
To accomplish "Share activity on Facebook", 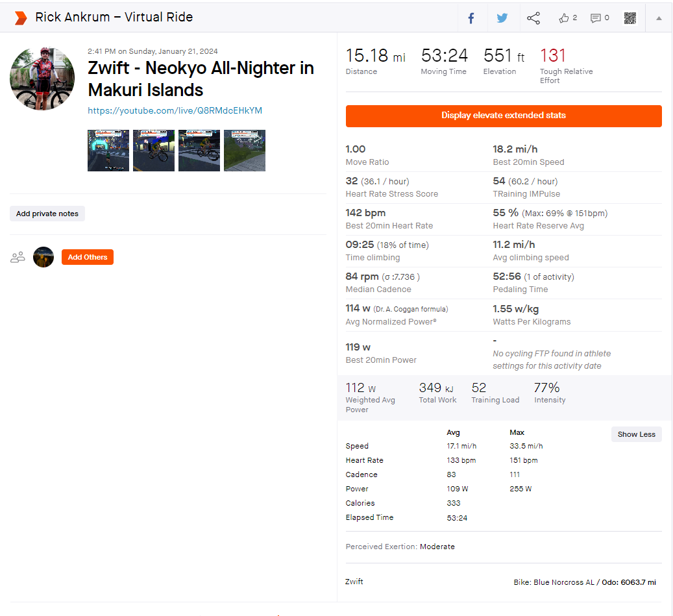I will tap(471, 18).
